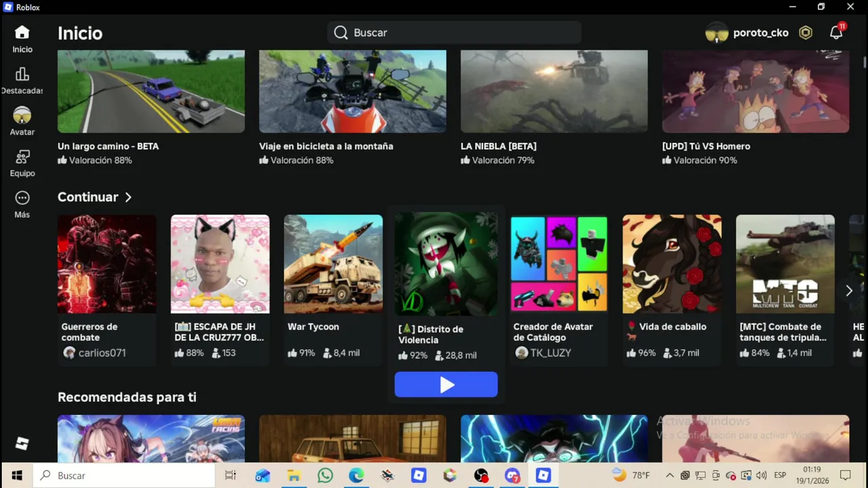Screen dimensions: 868x488
Task: Click the 'Viaje en bicicleta a la montaña' title
Action: (326, 146)
